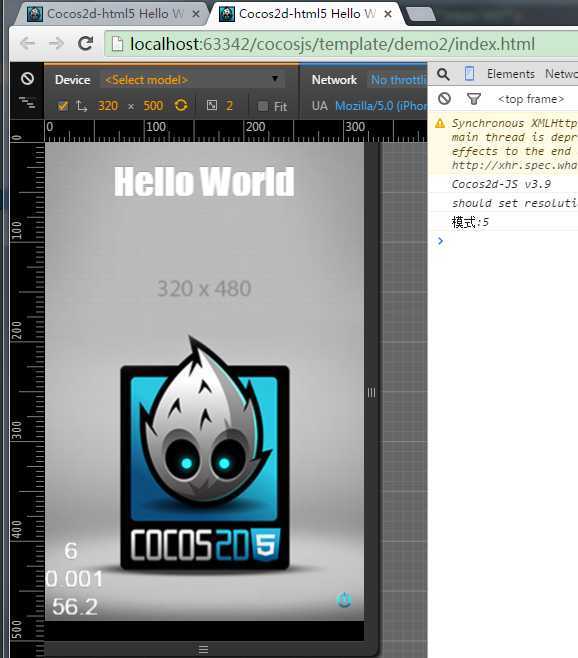Click the device pixel ratio icon
This screenshot has height=658, width=578.
pos(212,105)
